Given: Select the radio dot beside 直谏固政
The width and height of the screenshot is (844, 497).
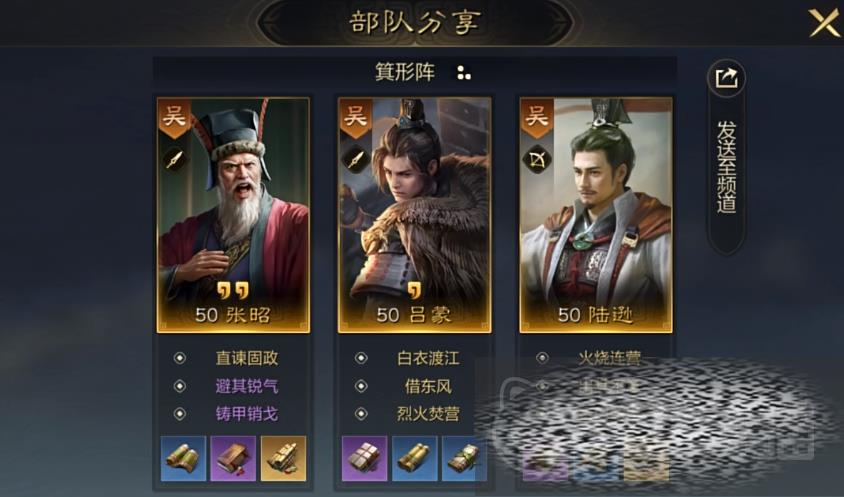Looking at the screenshot, I should (x=180, y=358).
